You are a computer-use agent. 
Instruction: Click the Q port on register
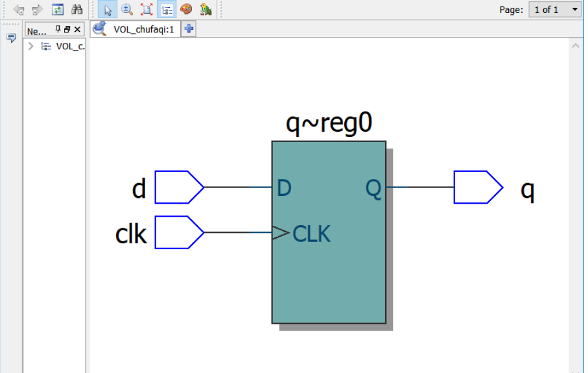[373, 188]
